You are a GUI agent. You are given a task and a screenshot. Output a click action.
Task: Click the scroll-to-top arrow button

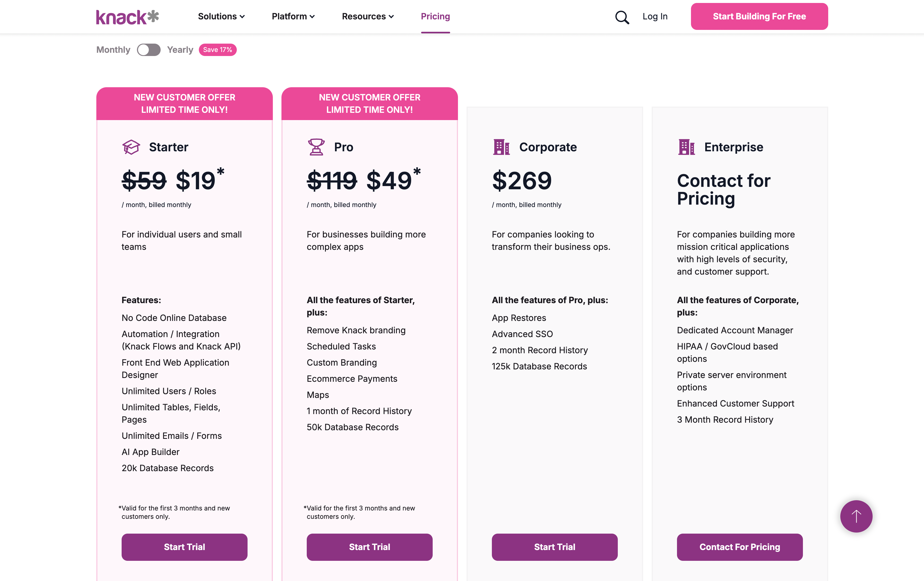click(856, 516)
